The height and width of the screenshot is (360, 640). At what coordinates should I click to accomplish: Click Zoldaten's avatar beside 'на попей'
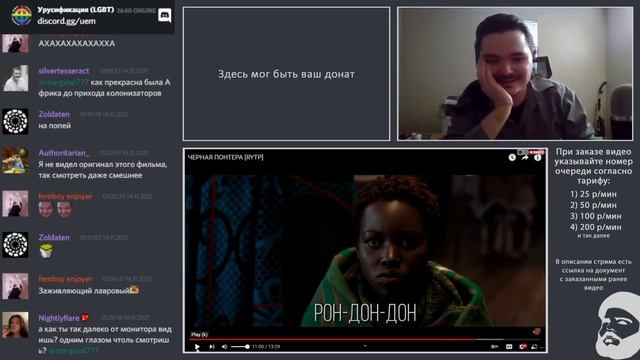click(16, 121)
